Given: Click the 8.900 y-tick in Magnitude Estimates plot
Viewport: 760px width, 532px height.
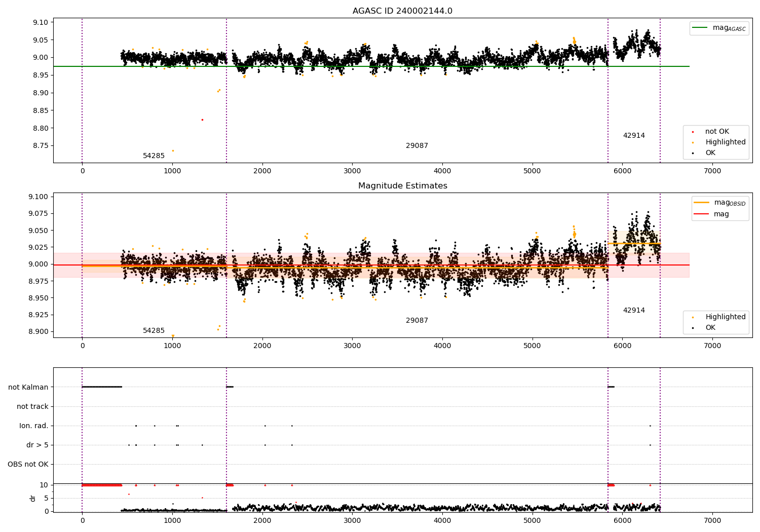Looking at the screenshot, I should click(39, 332).
